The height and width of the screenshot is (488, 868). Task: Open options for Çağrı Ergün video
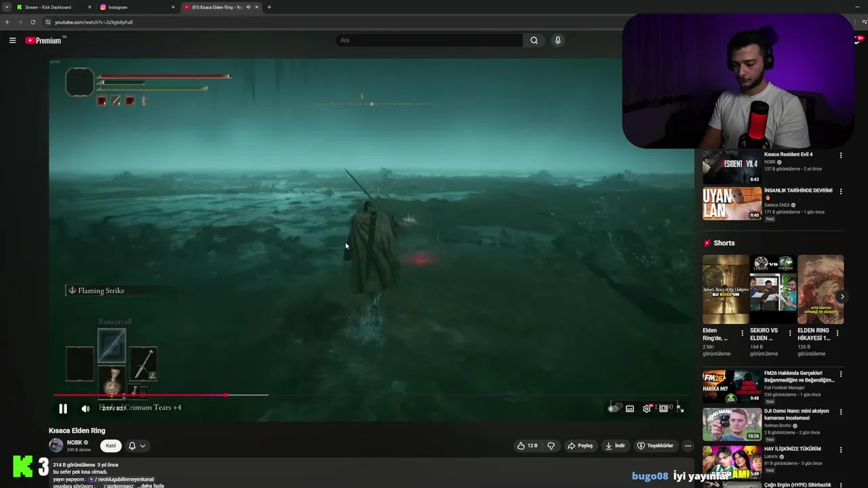pyautogui.click(x=841, y=485)
